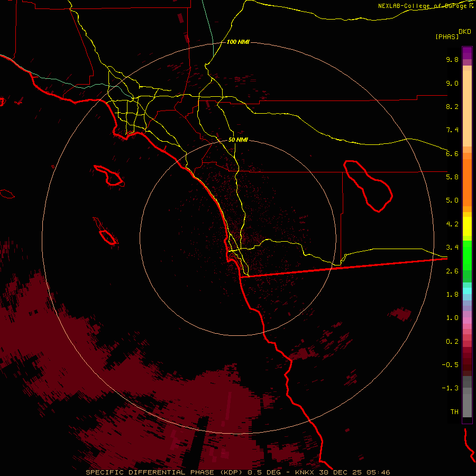476x476 pixels.
Task: Pick the cyan segment of the color bar
Action: (x=467, y=291)
